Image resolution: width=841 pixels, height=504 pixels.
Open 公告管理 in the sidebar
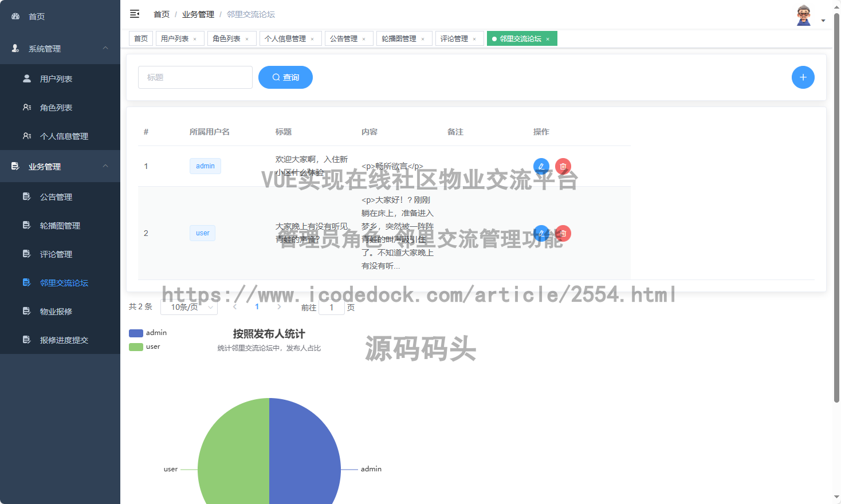[x=60, y=196]
